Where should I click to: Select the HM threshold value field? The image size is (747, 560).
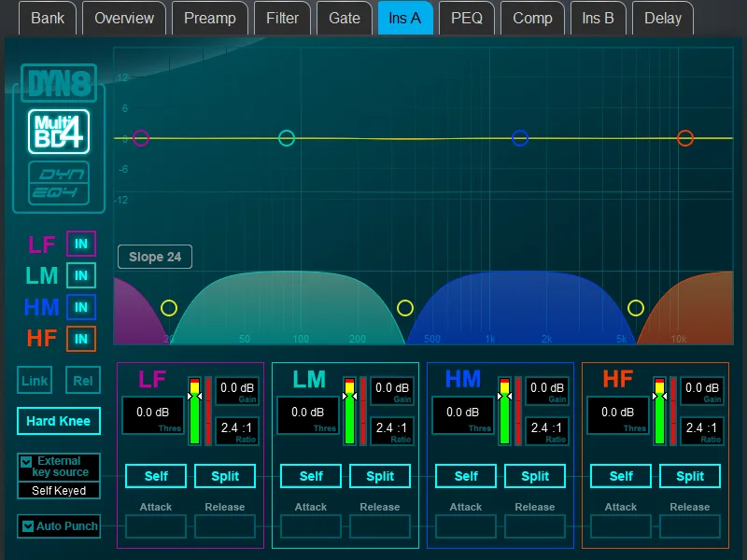pos(462,415)
